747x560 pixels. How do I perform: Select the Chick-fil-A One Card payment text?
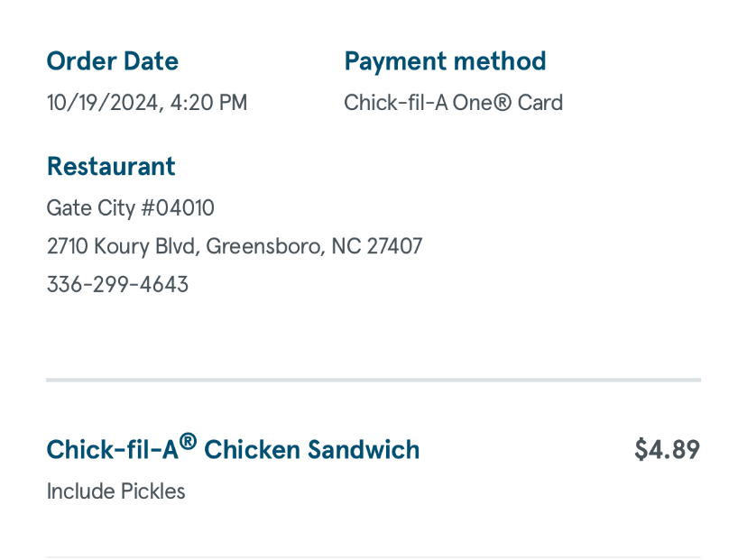[x=453, y=103]
